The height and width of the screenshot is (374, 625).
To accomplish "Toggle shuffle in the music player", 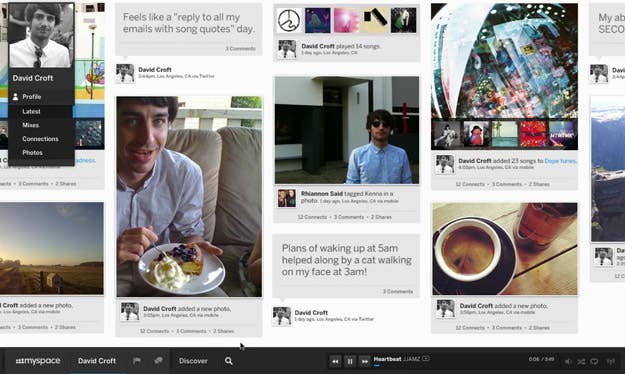I will click(x=582, y=361).
